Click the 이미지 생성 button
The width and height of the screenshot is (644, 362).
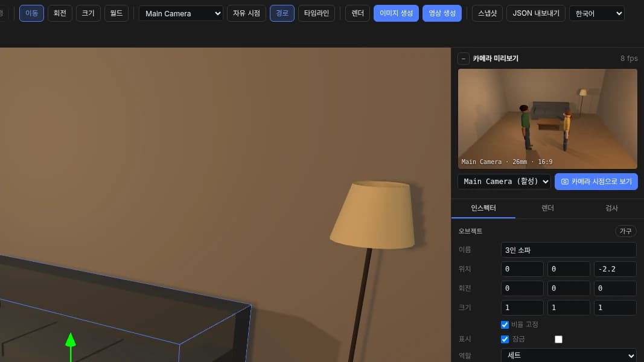tap(396, 13)
